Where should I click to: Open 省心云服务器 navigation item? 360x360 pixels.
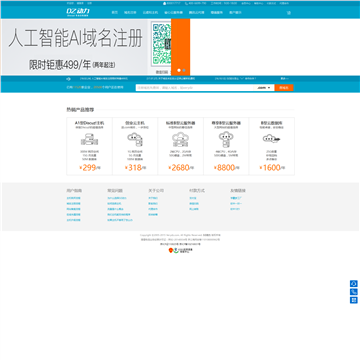(173, 13)
